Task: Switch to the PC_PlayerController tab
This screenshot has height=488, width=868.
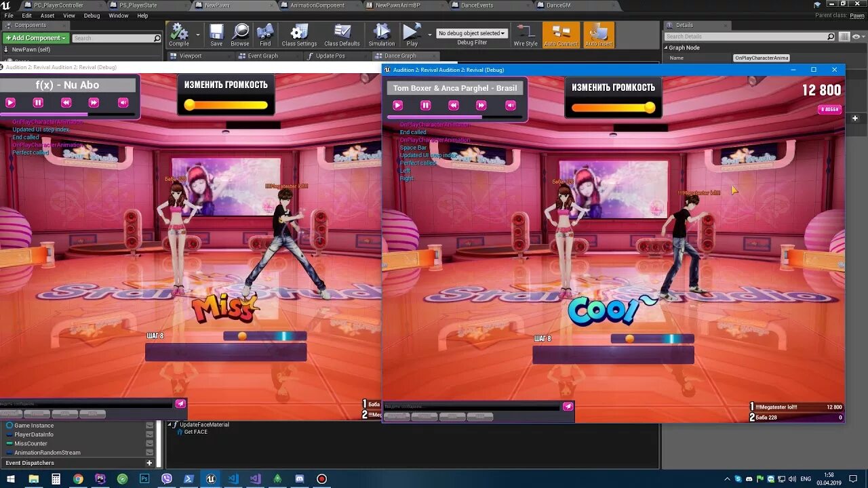Action: pyautogui.click(x=58, y=5)
